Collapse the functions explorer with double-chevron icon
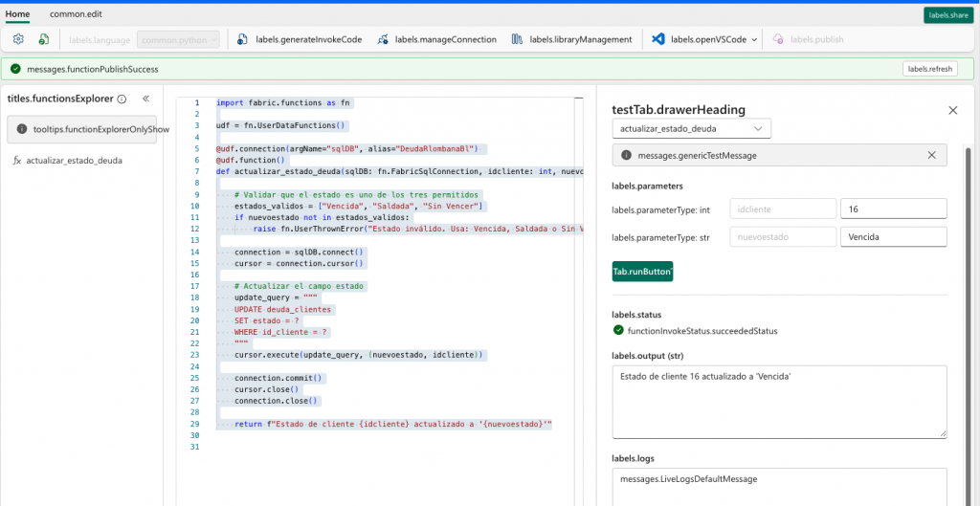 [x=146, y=99]
